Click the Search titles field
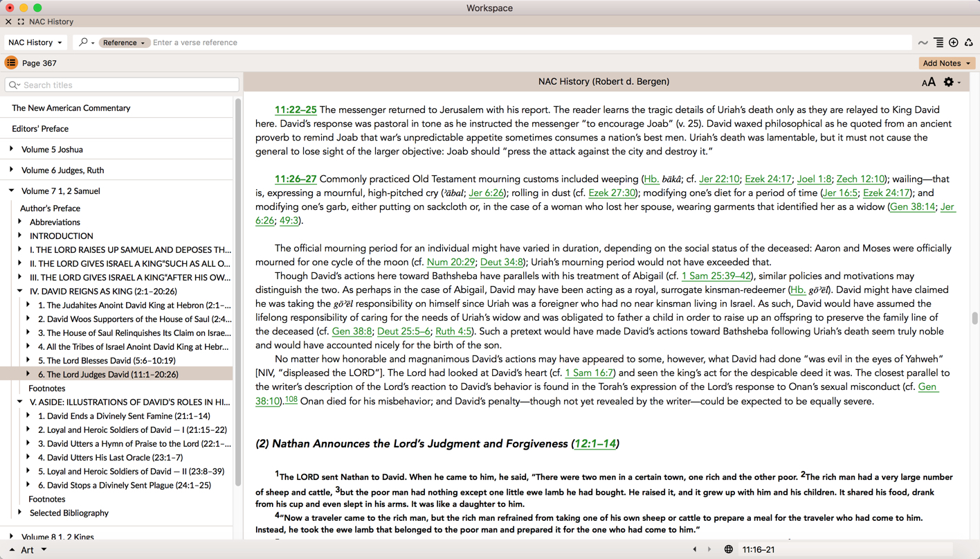980x559 pixels. point(122,85)
